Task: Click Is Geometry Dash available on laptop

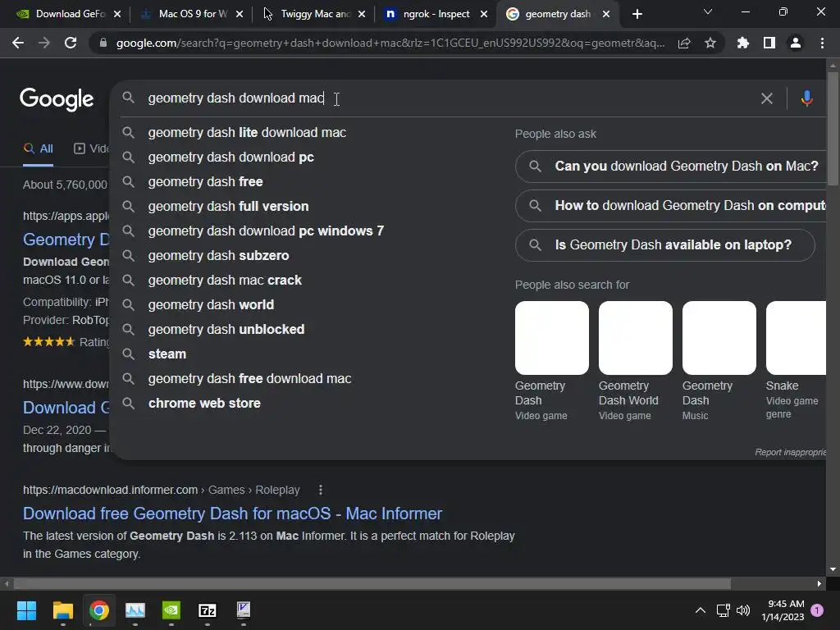Action: click(664, 244)
